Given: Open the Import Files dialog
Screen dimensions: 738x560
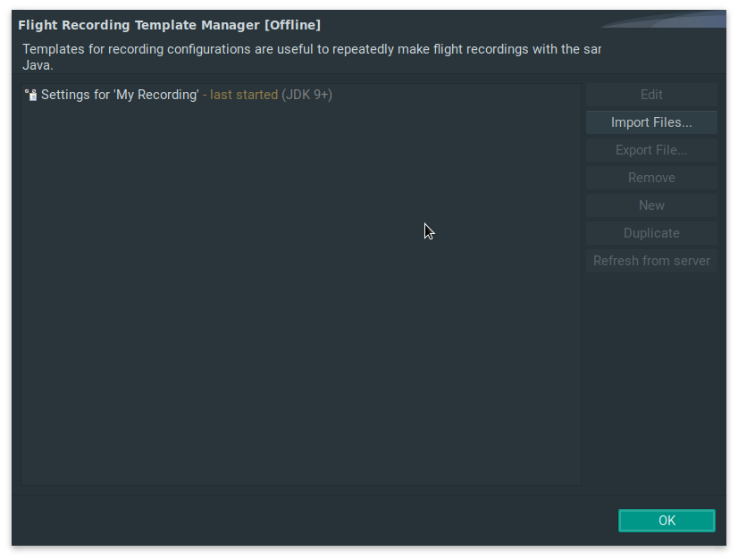Looking at the screenshot, I should (651, 122).
